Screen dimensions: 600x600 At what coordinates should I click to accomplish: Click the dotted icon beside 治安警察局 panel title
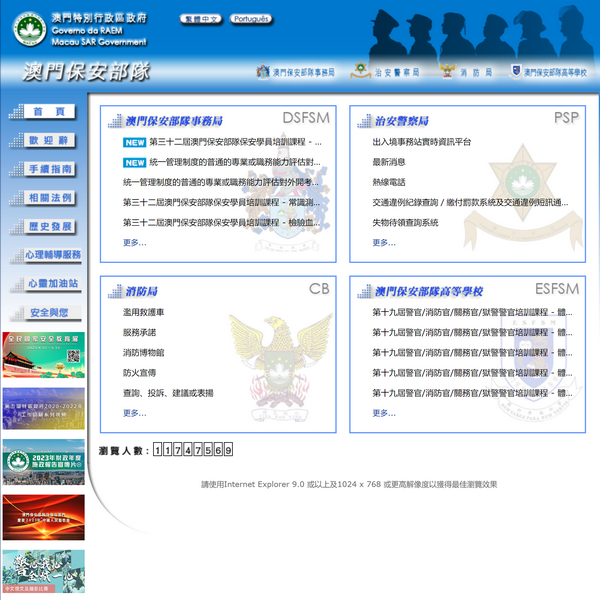click(366, 120)
